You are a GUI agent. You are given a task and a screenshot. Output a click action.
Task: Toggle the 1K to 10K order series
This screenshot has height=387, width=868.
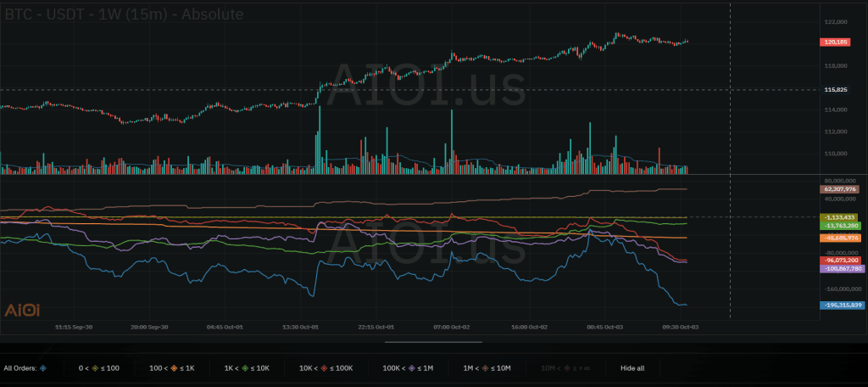248,368
